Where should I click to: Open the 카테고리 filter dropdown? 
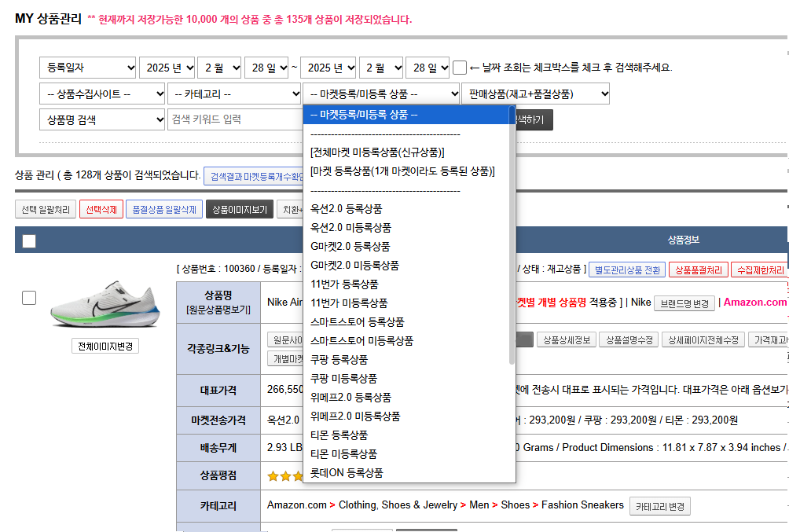coord(233,94)
